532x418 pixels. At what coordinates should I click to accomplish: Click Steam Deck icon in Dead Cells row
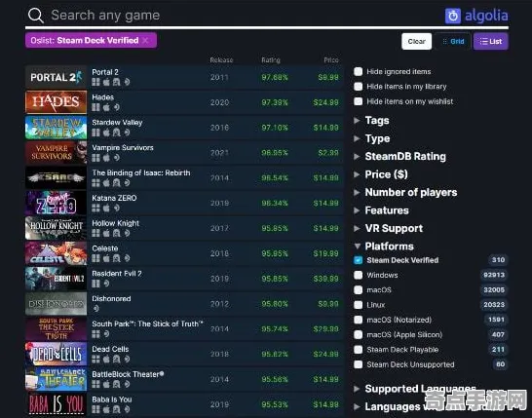[127, 359]
